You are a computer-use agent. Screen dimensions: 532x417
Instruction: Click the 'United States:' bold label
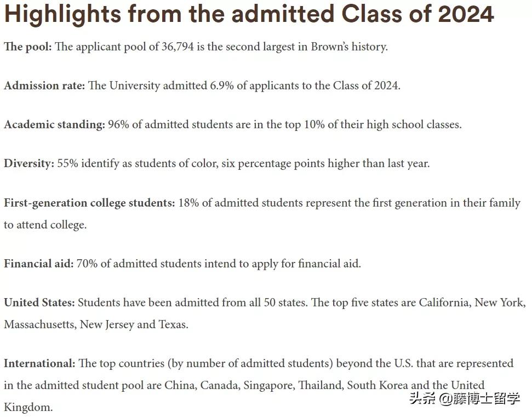coord(39,302)
